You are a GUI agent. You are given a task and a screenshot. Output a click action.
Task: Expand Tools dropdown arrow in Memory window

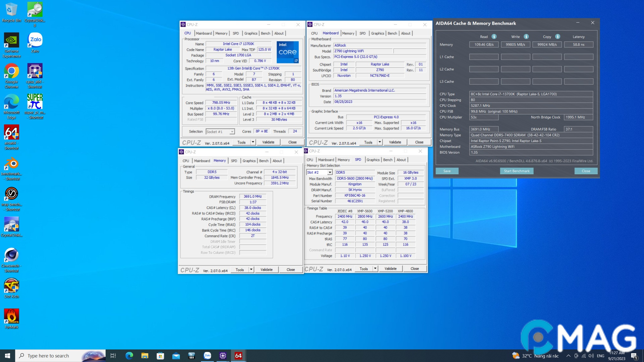[x=251, y=270]
